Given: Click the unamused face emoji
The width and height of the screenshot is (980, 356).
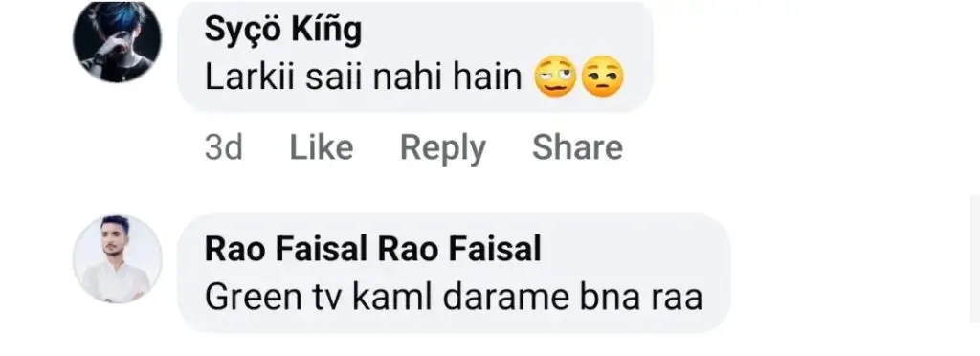Looking at the screenshot, I should (603, 77).
